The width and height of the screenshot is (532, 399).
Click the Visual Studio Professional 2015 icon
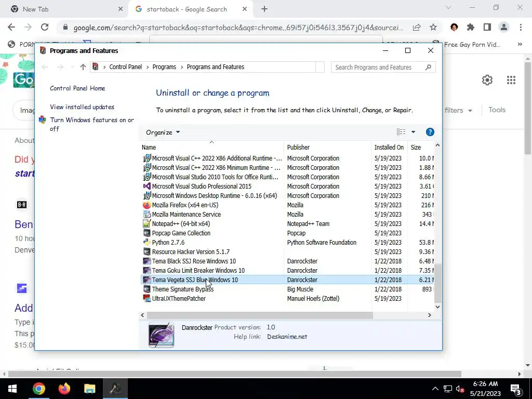pos(147,187)
